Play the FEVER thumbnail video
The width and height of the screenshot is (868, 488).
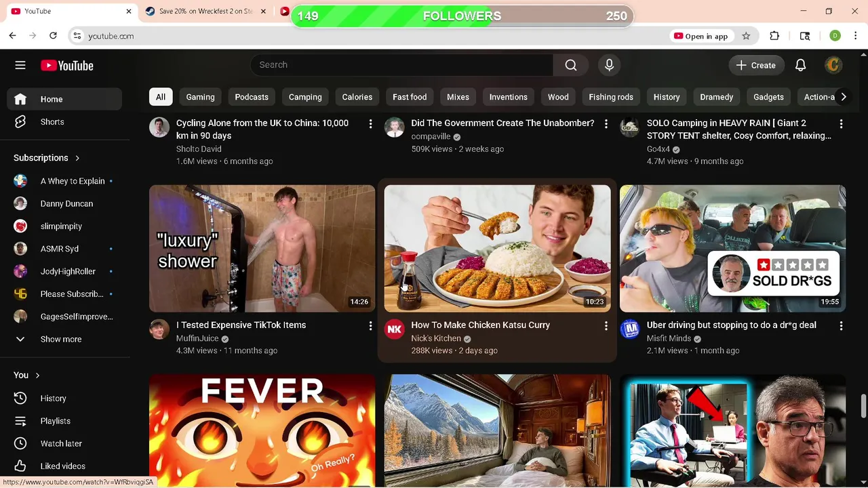point(262,431)
